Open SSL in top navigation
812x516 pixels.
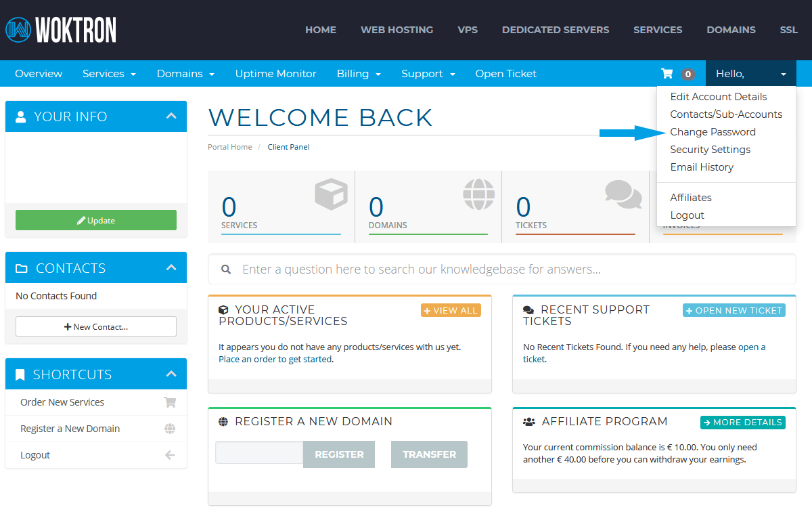click(x=789, y=30)
